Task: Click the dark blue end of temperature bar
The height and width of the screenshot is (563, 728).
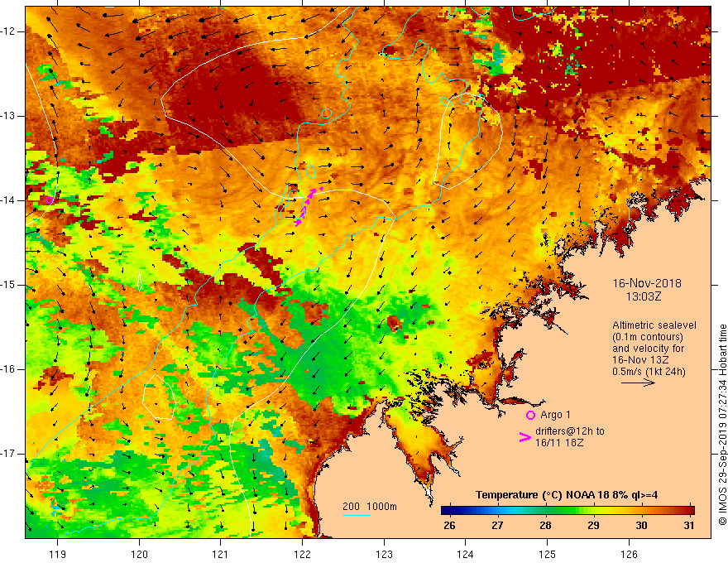Action: point(446,511)
